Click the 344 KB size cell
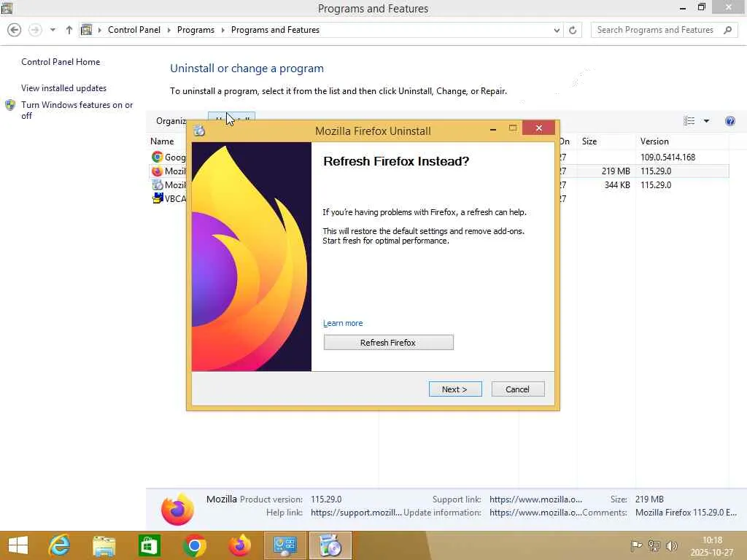The height and width of the screenshot is (560, 747). 617,184
